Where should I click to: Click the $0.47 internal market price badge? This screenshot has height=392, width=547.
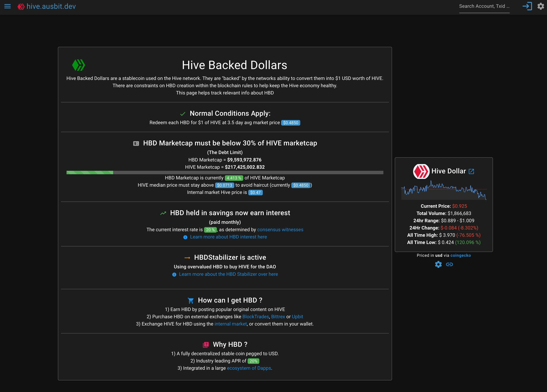point(255,192)
